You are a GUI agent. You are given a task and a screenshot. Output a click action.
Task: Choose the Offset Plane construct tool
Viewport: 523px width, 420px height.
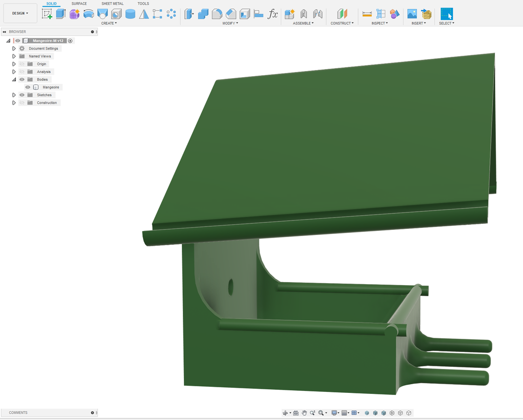[x=342, y=14]
